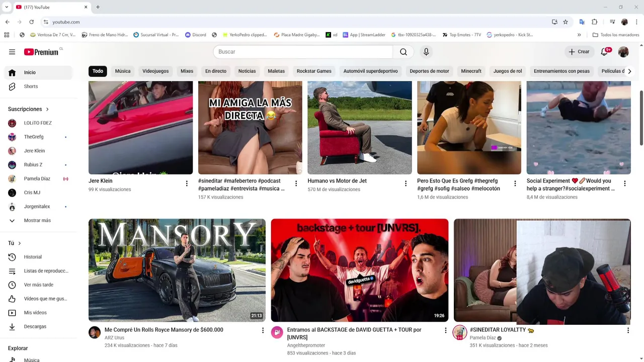Open options for #SINEDITAR LOYALTTY video

(627, 330)
